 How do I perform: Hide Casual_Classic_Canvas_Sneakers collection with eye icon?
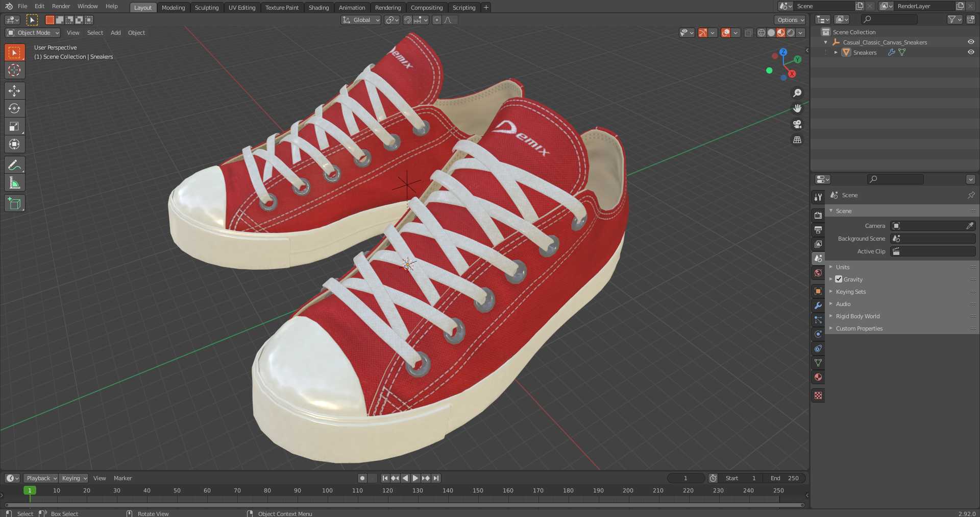click(971, 42)
